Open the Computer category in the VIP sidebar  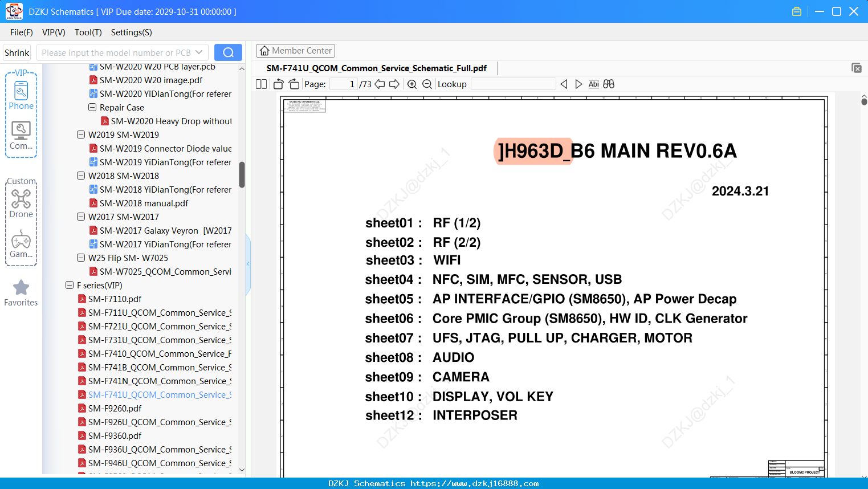click(x=21, y=136)
